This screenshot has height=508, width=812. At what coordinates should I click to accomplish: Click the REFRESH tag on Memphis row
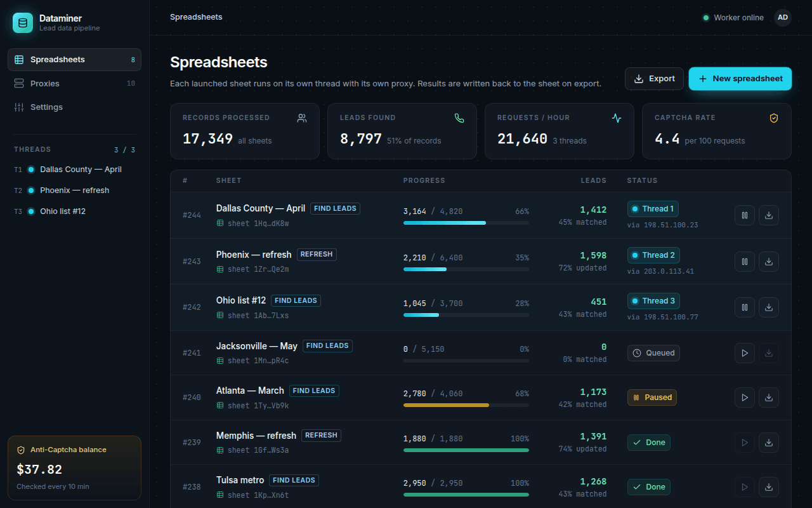click(321, 436)
